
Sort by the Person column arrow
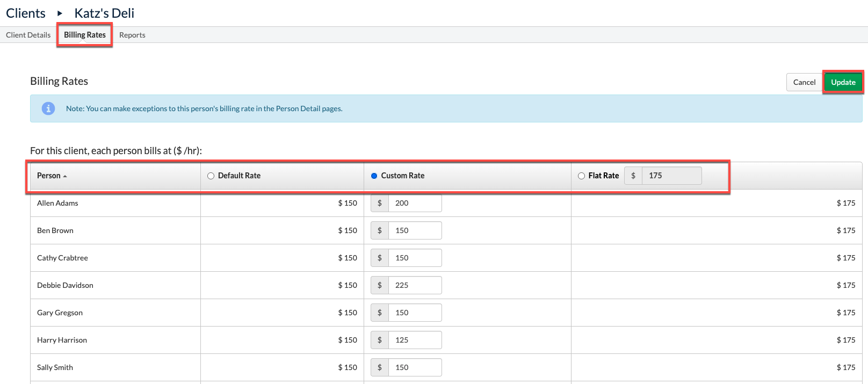tap(65, 176)
